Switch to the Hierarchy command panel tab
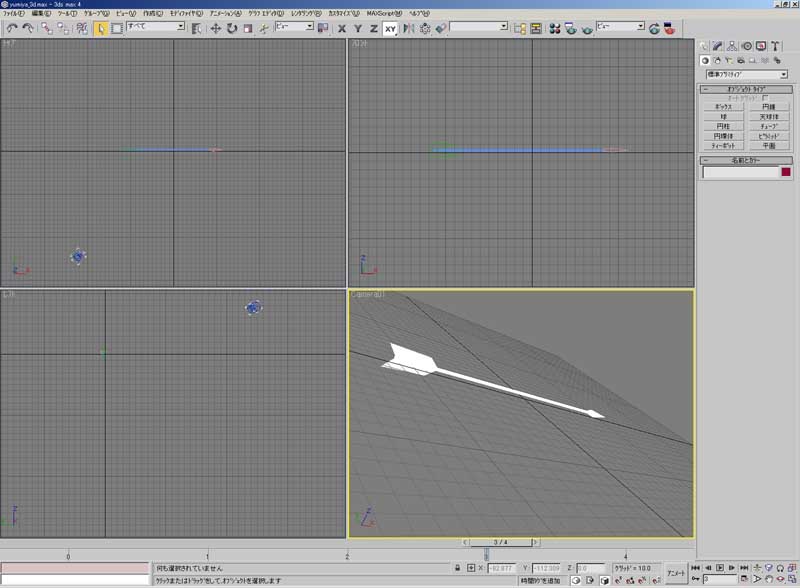Viewport: 800px width, 588px height. (732, 46)
